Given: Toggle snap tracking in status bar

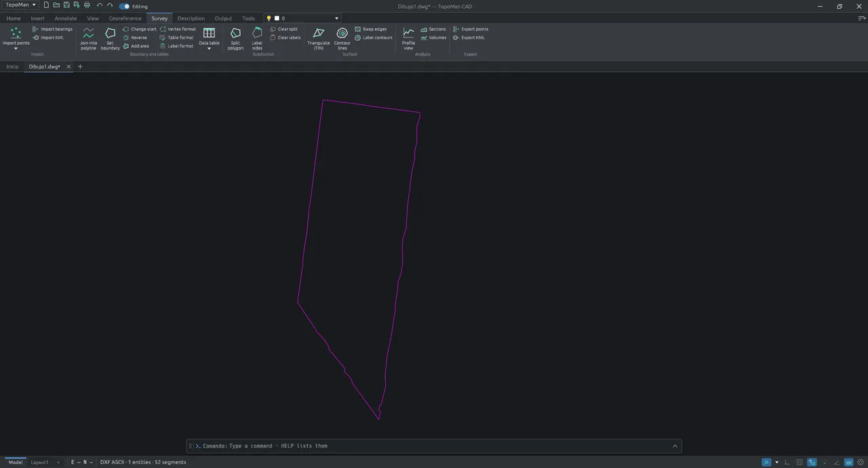Looking at the screenshot, I should [x=824, y=462].
